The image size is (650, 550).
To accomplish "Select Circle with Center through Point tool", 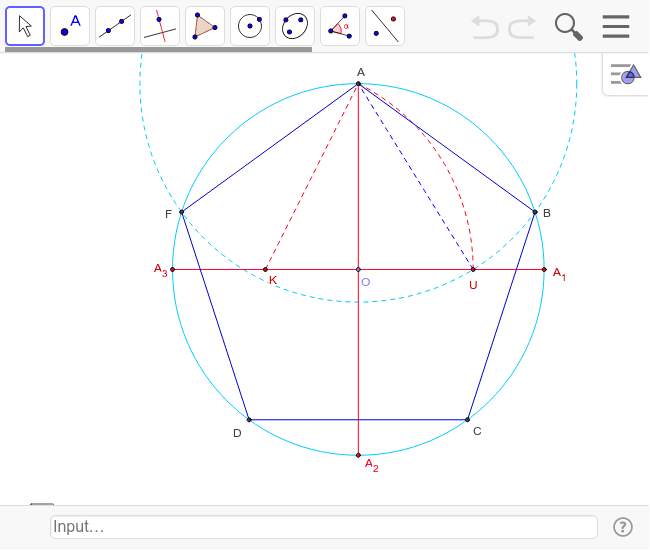I will click(250, 26).
